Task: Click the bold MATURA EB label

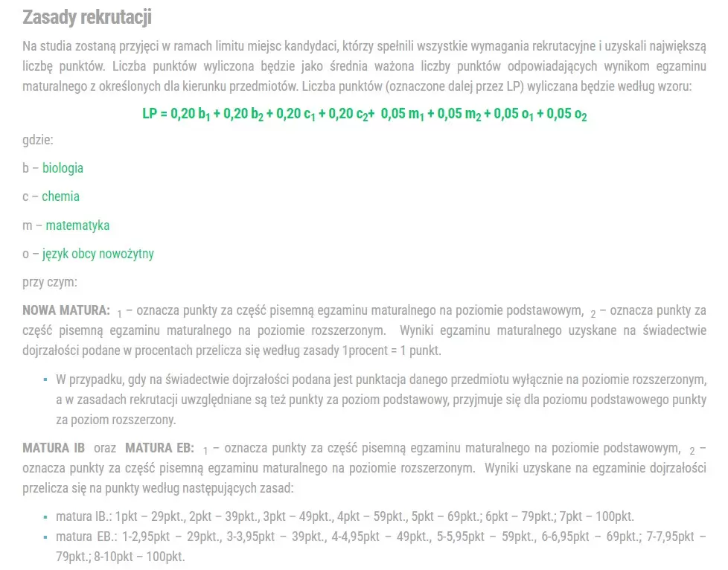Action: (x=160, y=448)
